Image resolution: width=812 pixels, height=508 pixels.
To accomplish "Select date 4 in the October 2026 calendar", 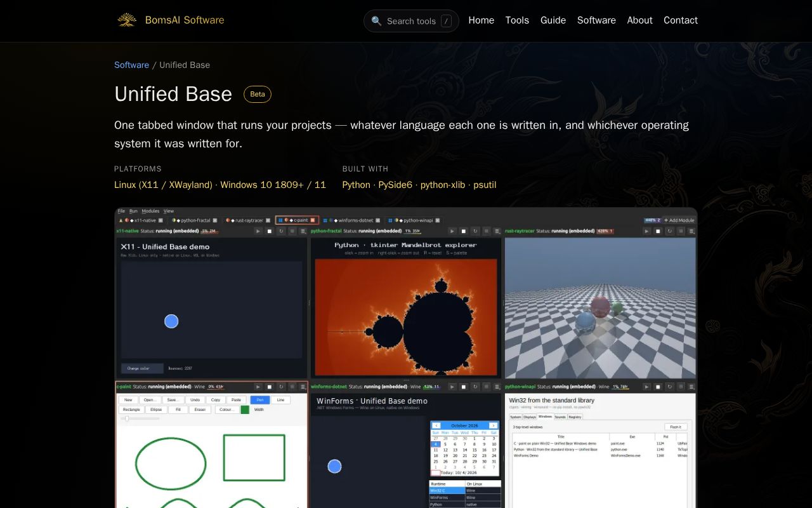I will click(435, 444).
